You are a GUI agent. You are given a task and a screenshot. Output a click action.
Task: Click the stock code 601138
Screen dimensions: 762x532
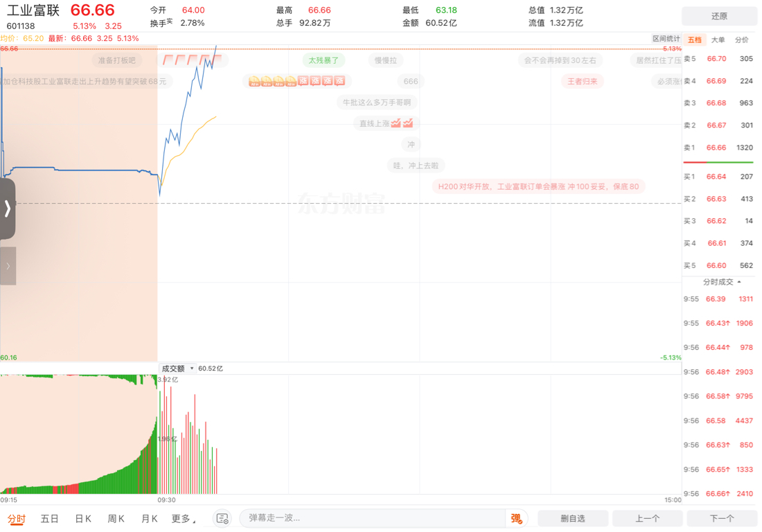point(21,26)
